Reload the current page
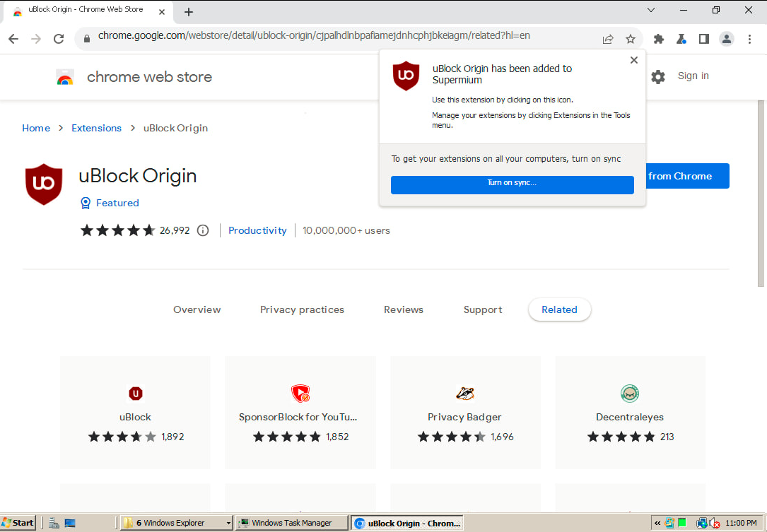 tap(59, 39)
